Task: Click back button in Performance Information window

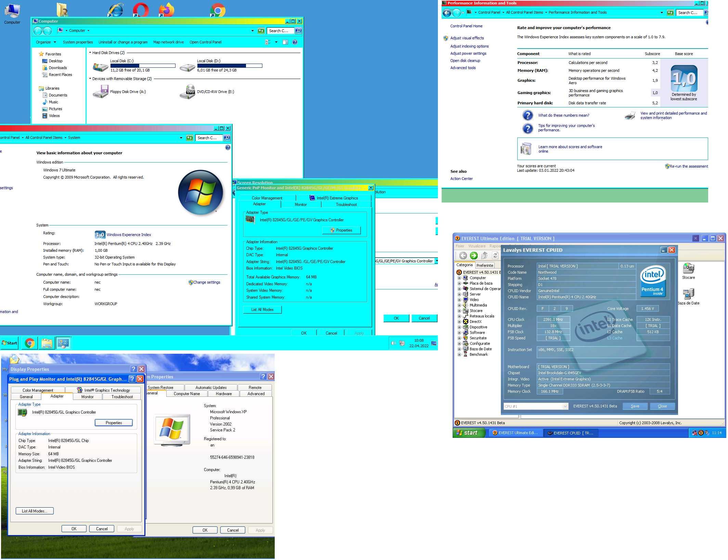Action: (x=447, y=13)
